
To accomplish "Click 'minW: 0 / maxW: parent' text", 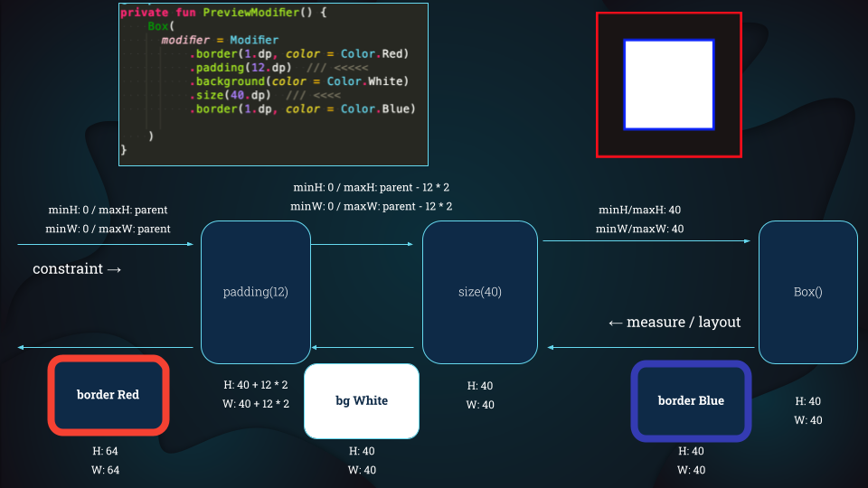I will tap(108, 229).
